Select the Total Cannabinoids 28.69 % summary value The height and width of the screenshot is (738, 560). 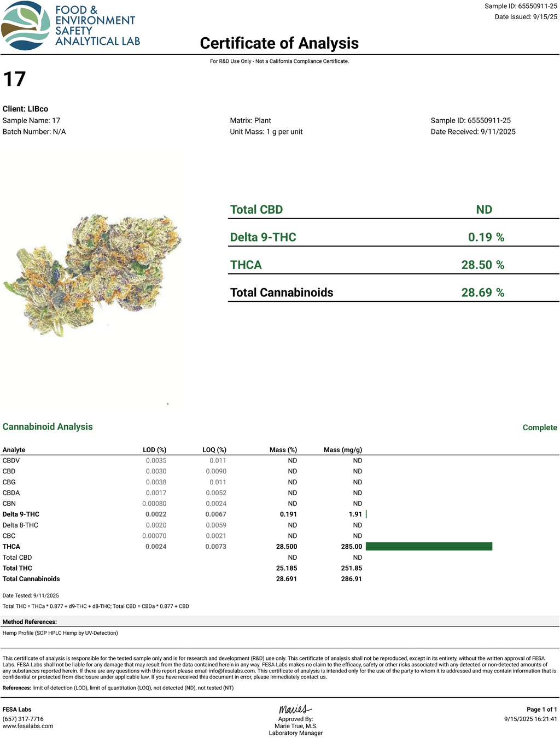point(483,292)
